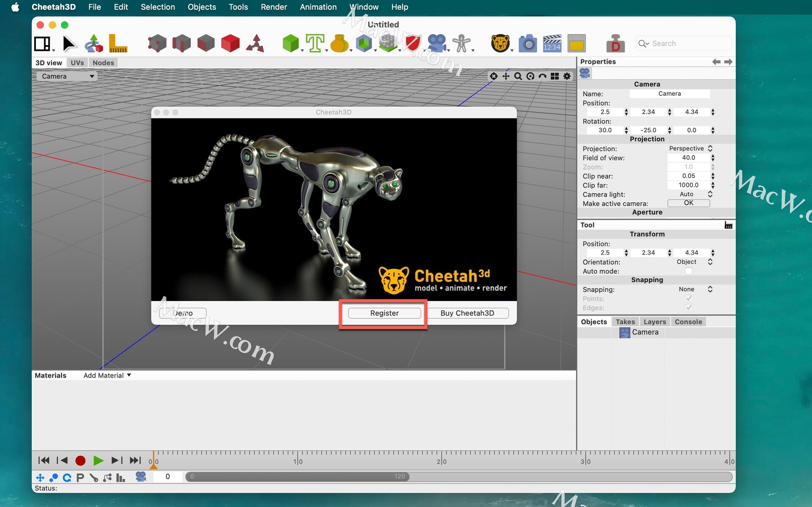Click OK to make active camera

(689, 203)
